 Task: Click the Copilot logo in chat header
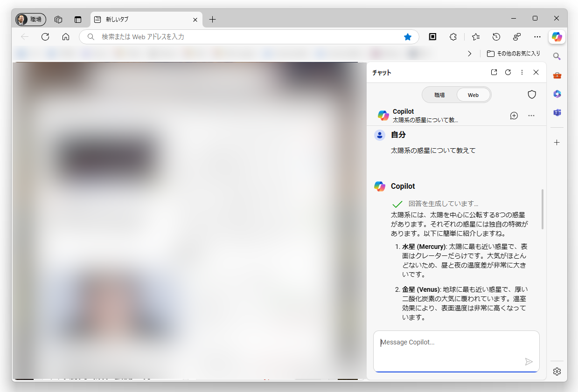pyautogui.click(x=383, y=116)
